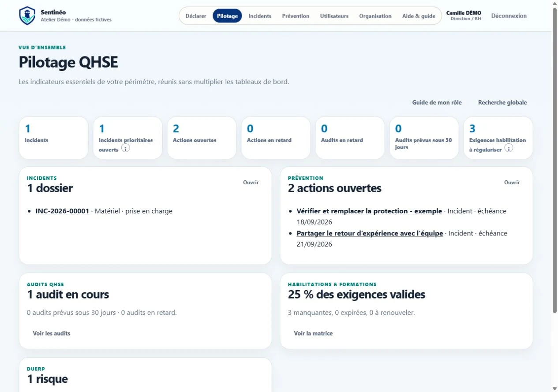This screenshot has width=558, height=392.
Task: Select the Audits prévus sous 30 jours card
Action: point(424,138)
